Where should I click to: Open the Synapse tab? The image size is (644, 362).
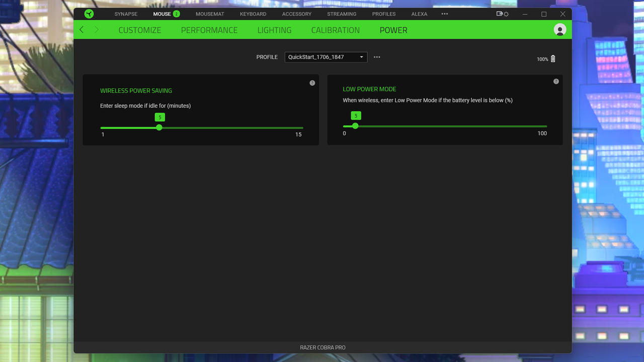coord(126,14)
